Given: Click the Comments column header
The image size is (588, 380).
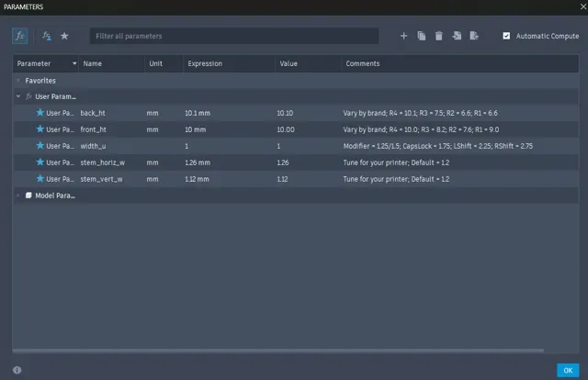Looking at the screenshot, I should pos(459,63).
